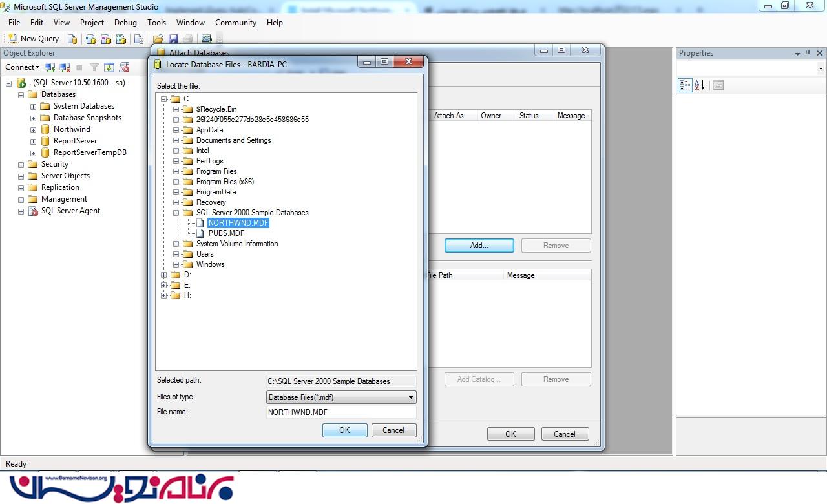Open a Database Engine Query from toolbar
This screenshot has width=827, height=504.
(72, 39)
